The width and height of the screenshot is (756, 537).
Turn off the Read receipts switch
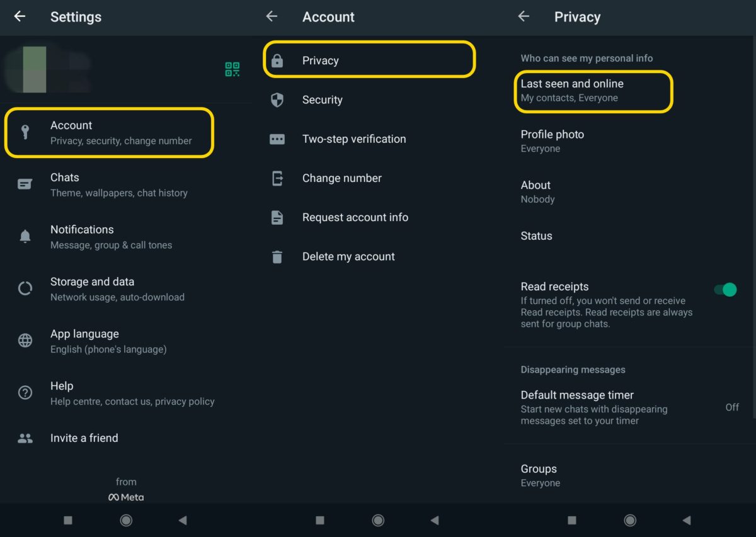725,290
